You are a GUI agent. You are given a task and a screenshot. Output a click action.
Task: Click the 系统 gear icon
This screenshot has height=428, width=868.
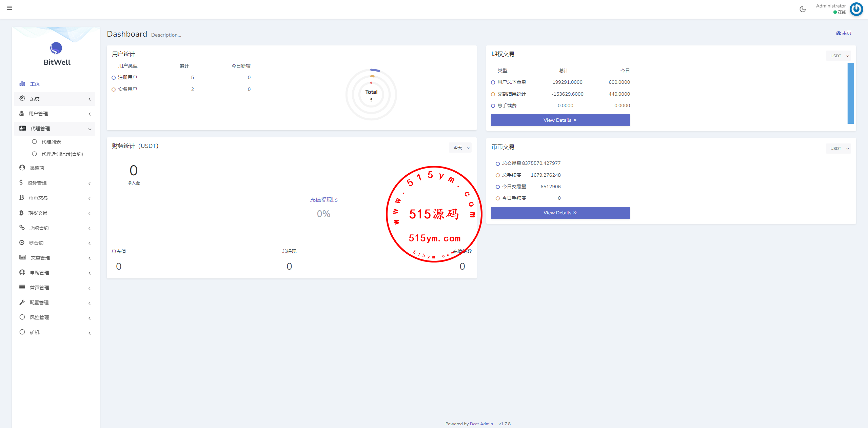tap(22, 98)
